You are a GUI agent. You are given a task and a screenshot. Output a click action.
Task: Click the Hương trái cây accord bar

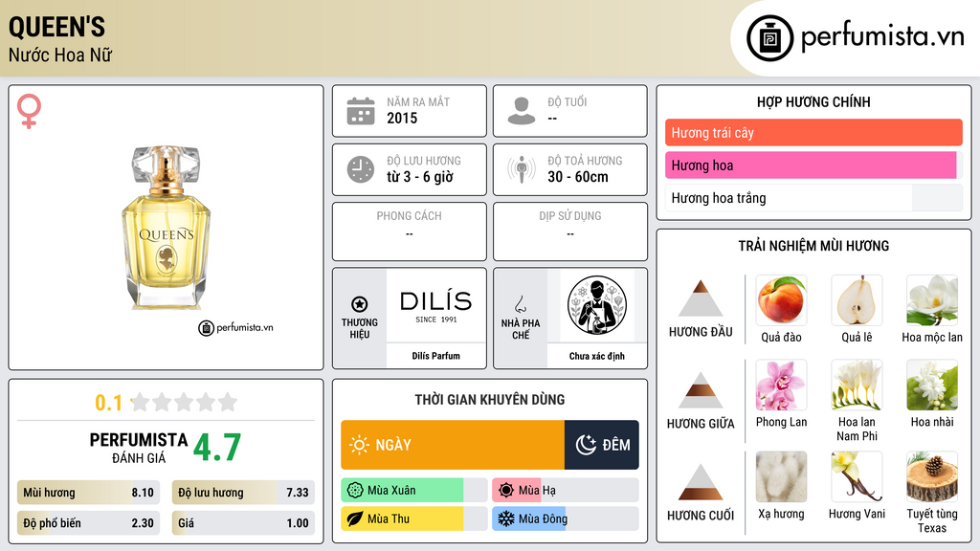click(x=813, y=132)
